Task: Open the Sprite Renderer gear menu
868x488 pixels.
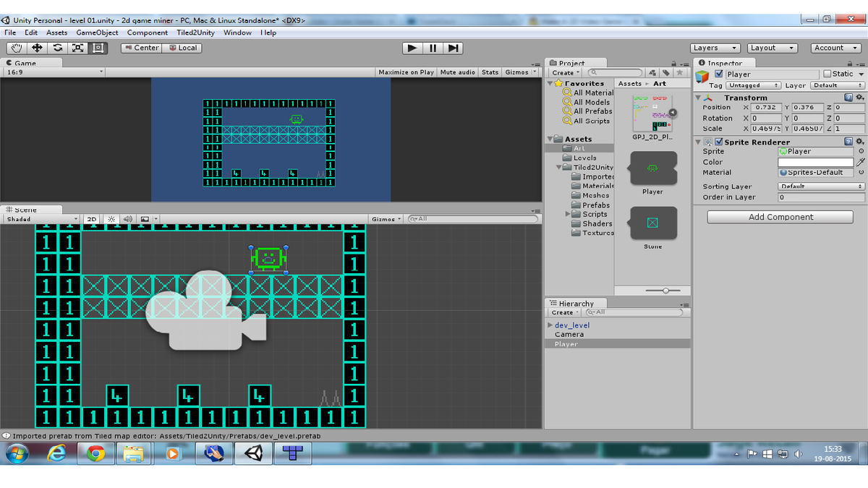Action: pos(859,142)
